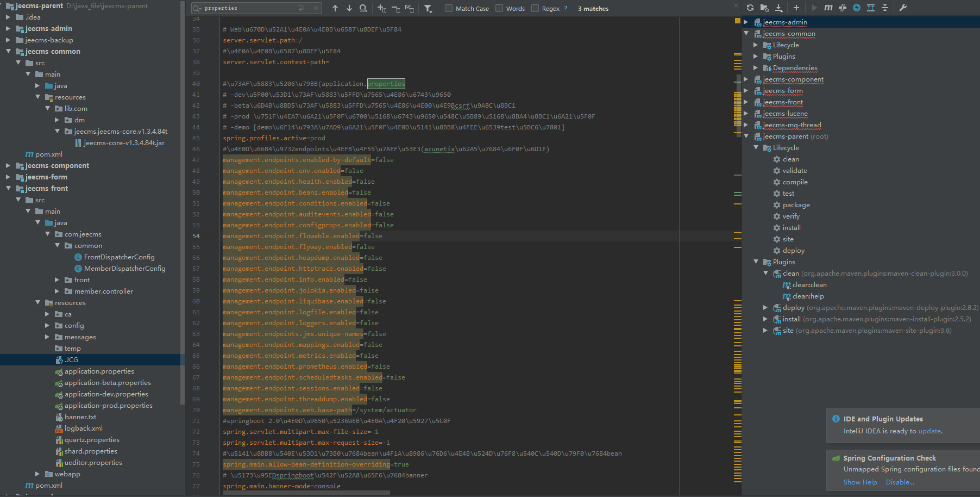This screenshot has height=497, width=980.
Task: Toggle Maven Offline Mode icon
Action: (843, 8)
